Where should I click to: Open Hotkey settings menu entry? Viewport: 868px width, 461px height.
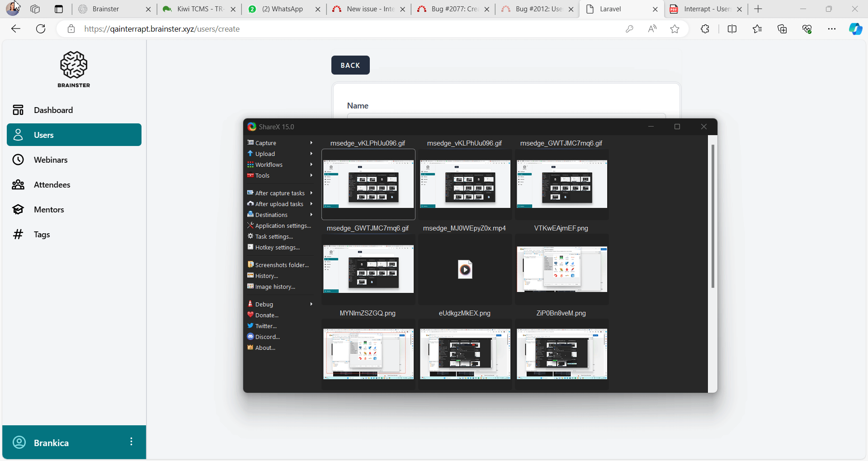click(277, 247)
